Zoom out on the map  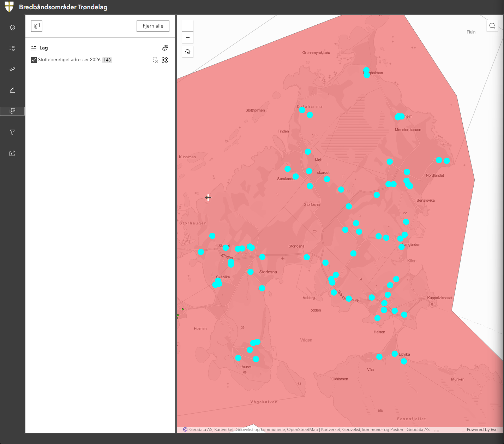pyautogui.click(x=188, y=37)
